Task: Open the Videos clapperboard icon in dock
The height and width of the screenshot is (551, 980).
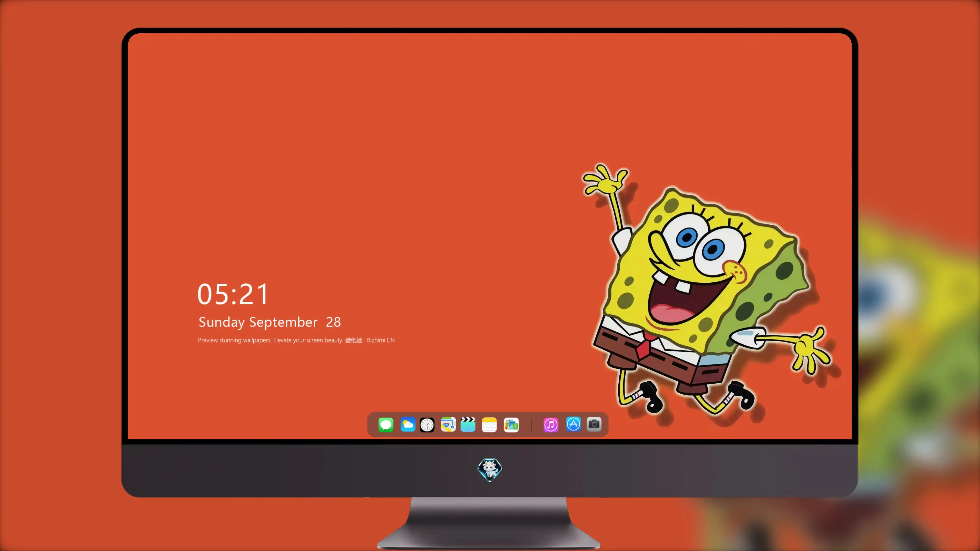Action: click(468, 424)
